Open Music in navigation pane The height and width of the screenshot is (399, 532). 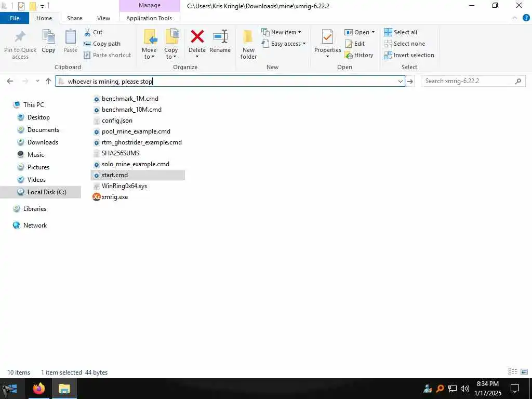(x=36, y=155)
